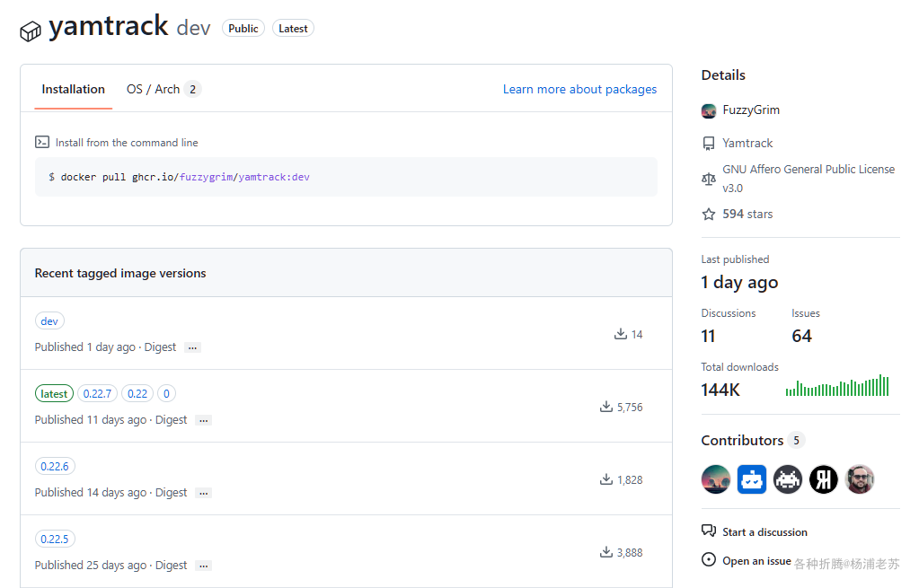The image size is (919, 588).
Task: Click 1 day ago last published text
Action: pos(739,282)
